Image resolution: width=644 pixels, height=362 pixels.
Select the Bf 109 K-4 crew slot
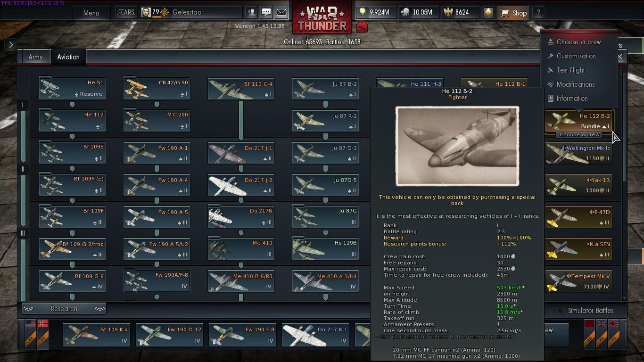coord(96,334)
